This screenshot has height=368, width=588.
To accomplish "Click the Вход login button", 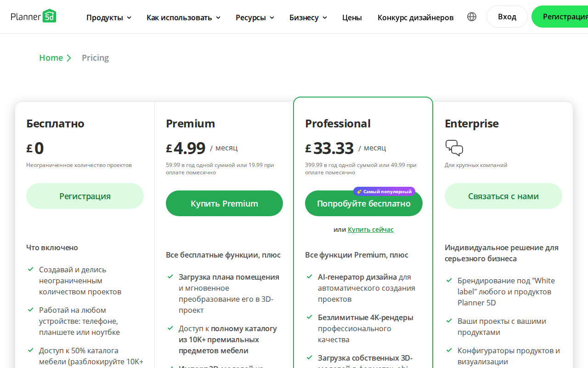I will click(507, 17).
